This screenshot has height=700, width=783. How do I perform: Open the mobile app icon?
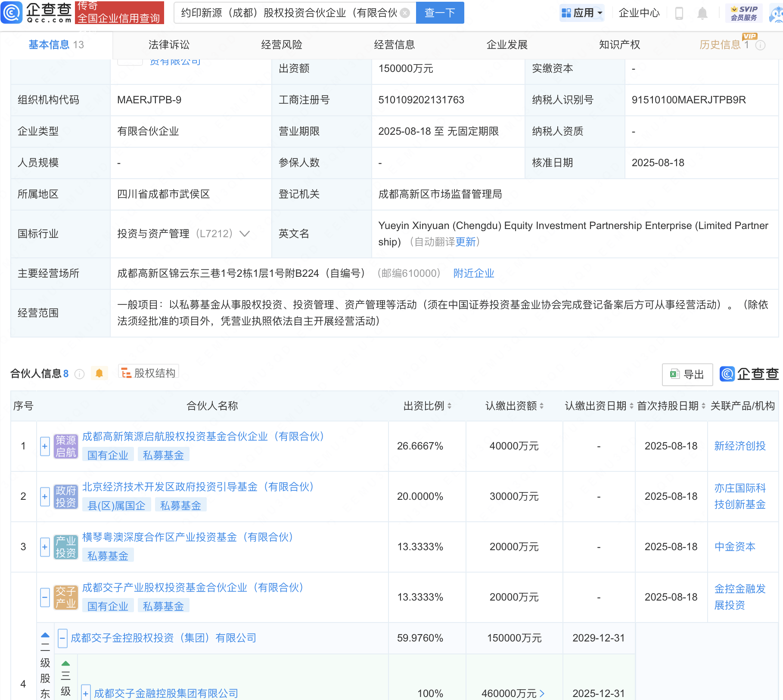point(679,13)
